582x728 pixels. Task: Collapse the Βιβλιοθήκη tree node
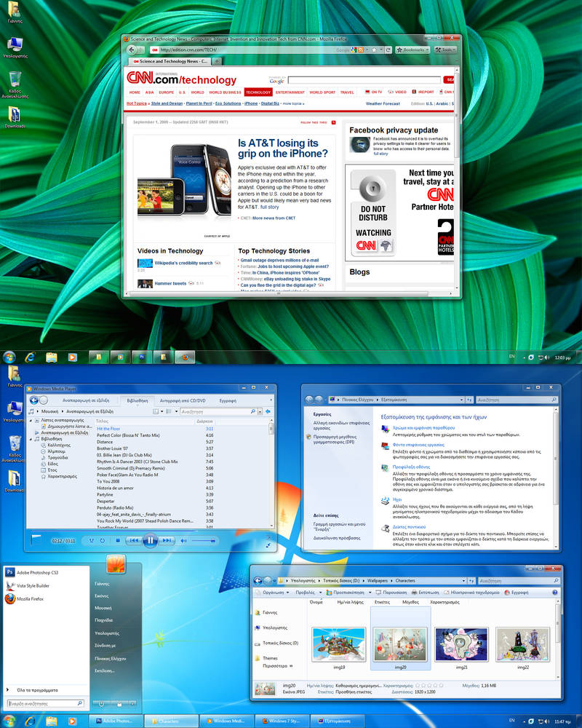click(31, 439)
